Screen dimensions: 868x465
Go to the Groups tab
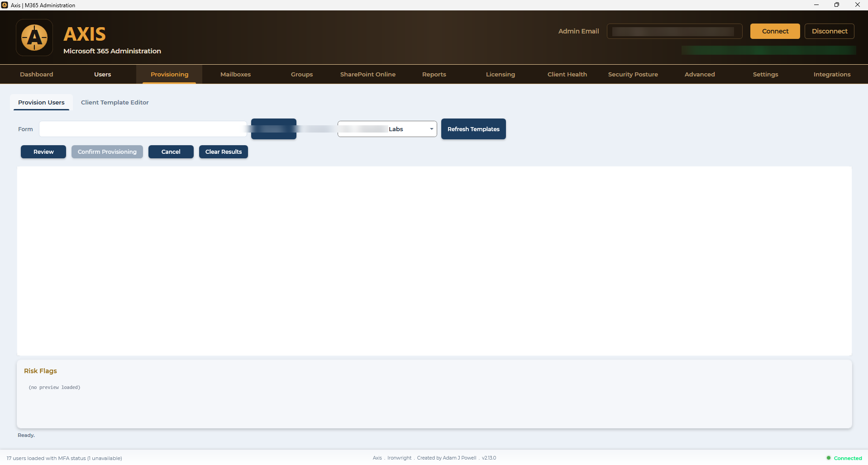(302, 74)
